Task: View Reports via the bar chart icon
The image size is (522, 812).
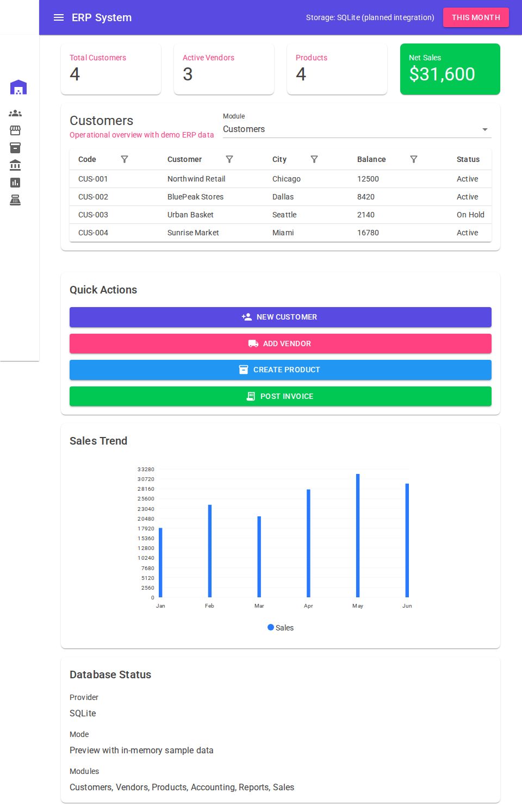Action: [x=15, y=182]
